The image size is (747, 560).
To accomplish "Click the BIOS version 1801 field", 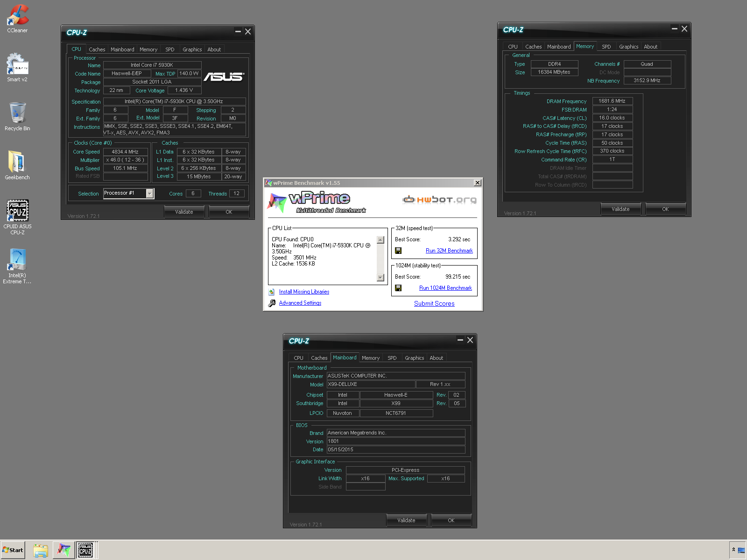I will pyautogui.click(x=396, y=441).
